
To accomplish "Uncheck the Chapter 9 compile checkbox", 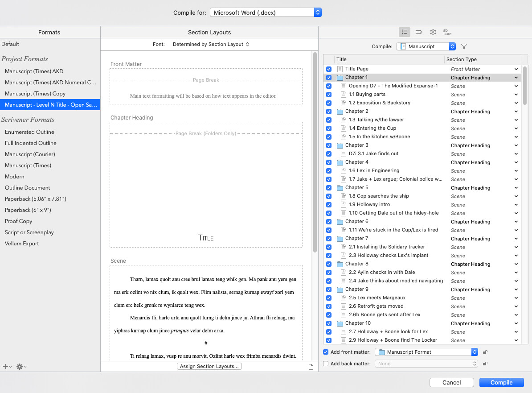I will click(329, 290).
